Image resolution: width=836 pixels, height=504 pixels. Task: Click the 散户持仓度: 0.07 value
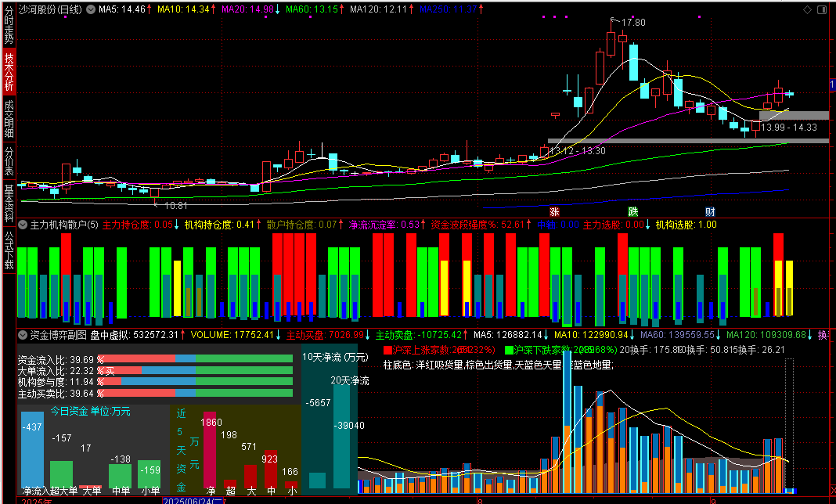point(301,225)
